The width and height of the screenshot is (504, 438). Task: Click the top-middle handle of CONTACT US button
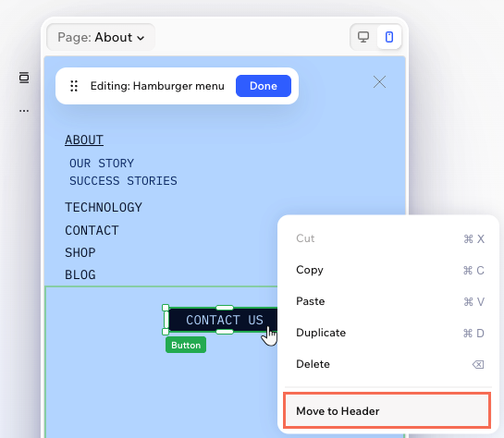(225, 308)
